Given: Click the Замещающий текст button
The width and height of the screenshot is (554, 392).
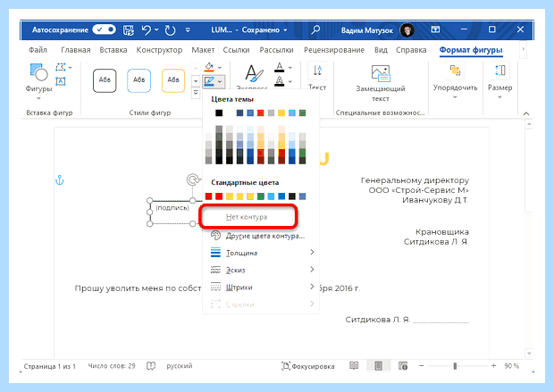Looking at the screenshot, I should (380, 83).
